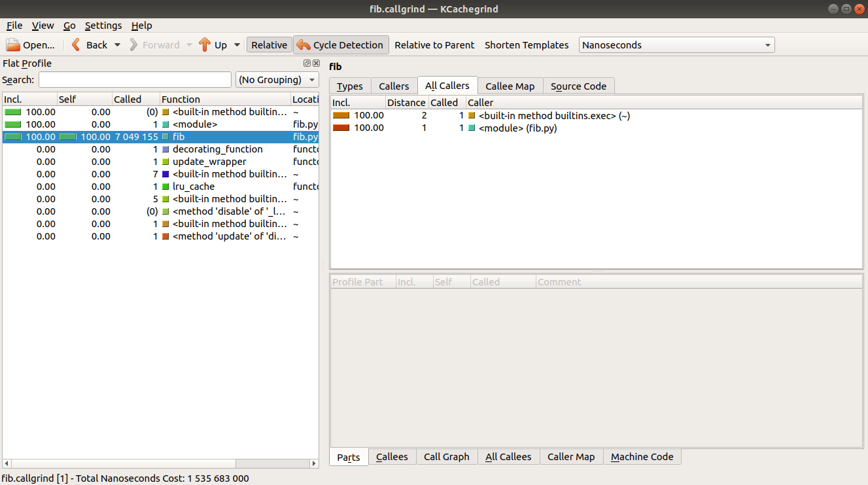868x485 pixels.
Task: Toggle Cycle Detection on or off
Action: click(x=341, y=45)
